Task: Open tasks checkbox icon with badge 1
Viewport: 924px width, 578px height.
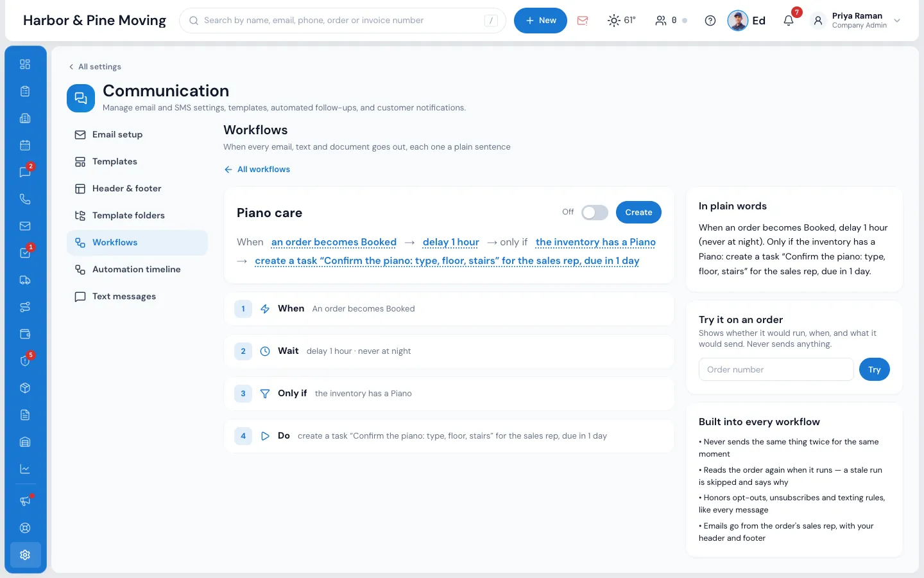Action: click(25, 253)
